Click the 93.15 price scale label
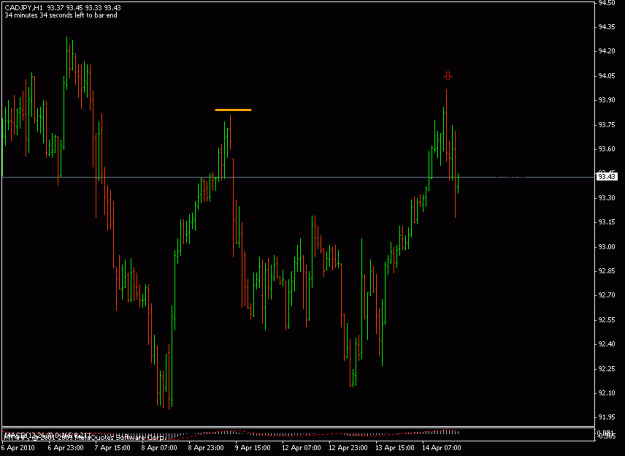Image resolution: width=625 pixels, height=456 pixels. 605,222
